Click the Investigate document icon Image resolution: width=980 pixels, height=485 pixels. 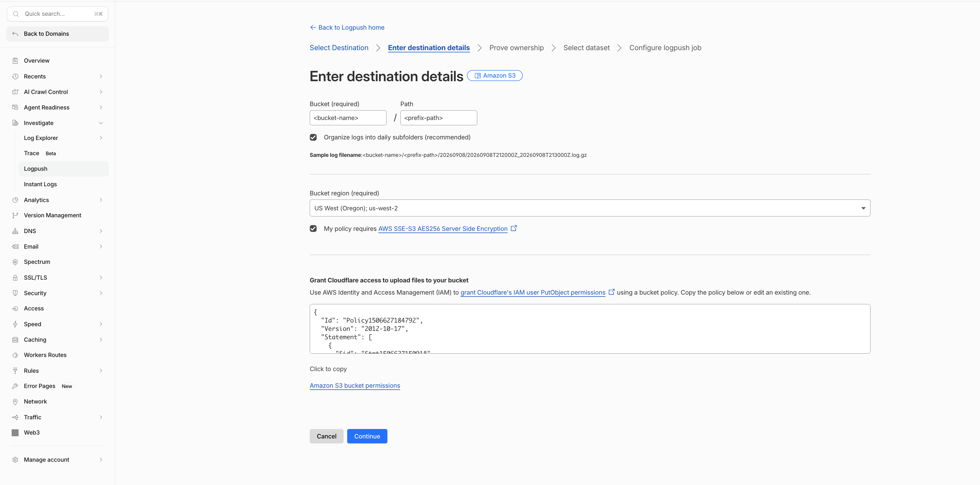click(15, 123)
